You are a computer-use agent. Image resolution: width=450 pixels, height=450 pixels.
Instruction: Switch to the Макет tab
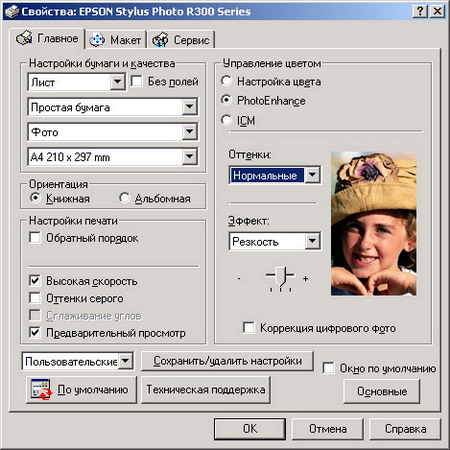tap(116, 40)
